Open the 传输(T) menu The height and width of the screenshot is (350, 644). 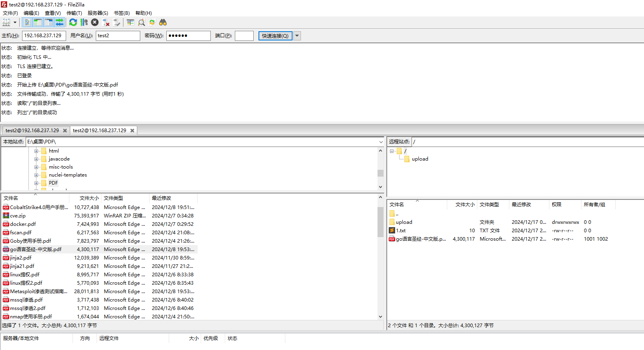click(74, 13)
